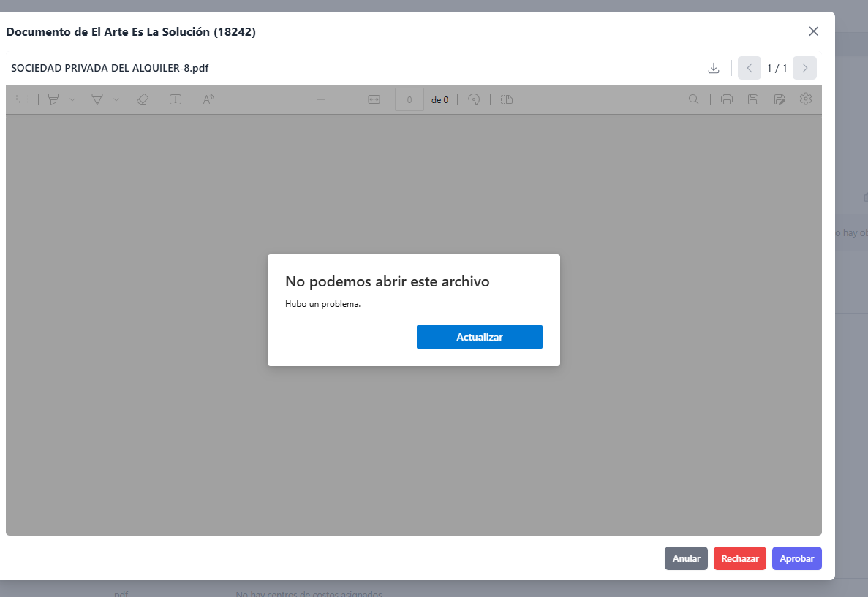Image resolution: width=868 pixels, height=597 pixels.
Task: Select the highlighter tool
Action: point(53,99)
